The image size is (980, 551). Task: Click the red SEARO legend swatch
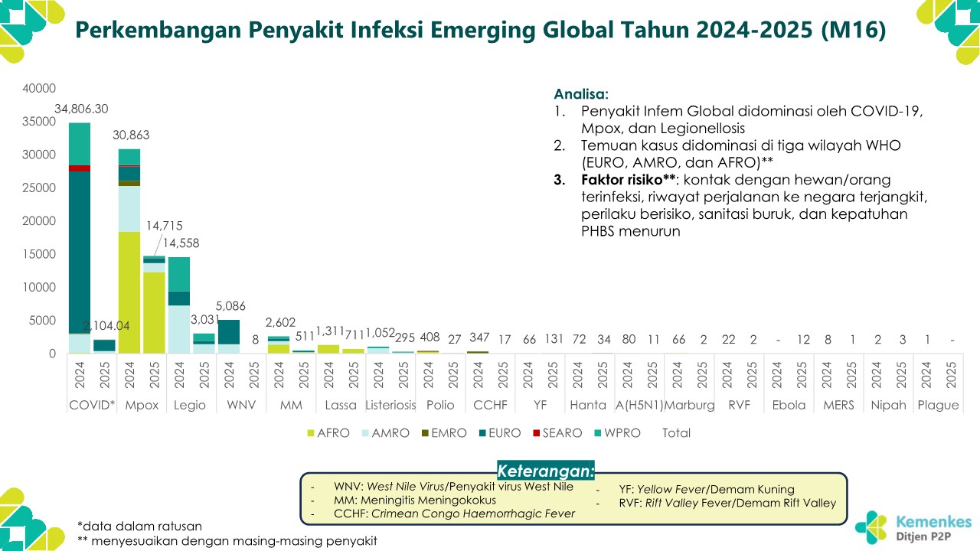[538, 433]
